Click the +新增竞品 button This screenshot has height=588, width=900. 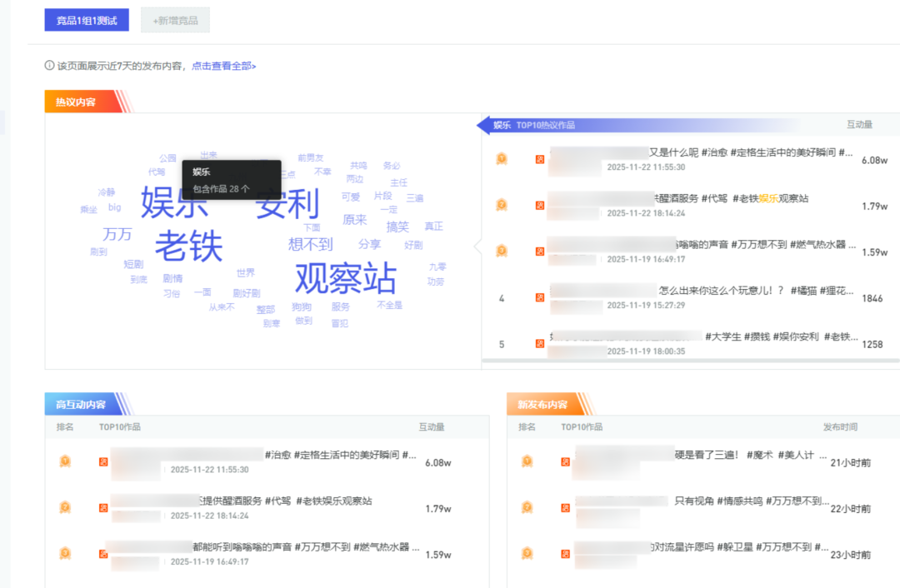tap(175, 20)
